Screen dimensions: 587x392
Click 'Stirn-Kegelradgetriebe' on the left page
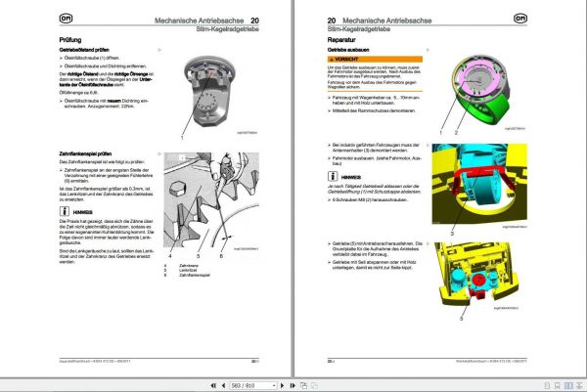228,29
